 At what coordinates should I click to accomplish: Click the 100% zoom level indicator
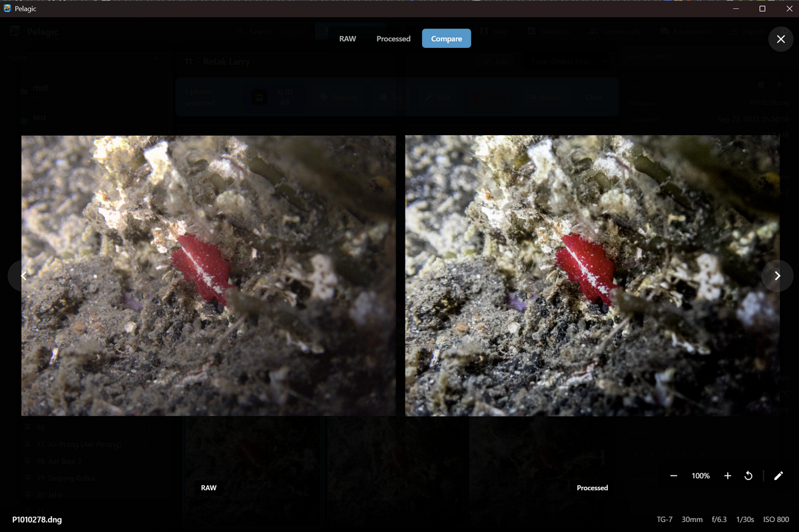[700, 476]
